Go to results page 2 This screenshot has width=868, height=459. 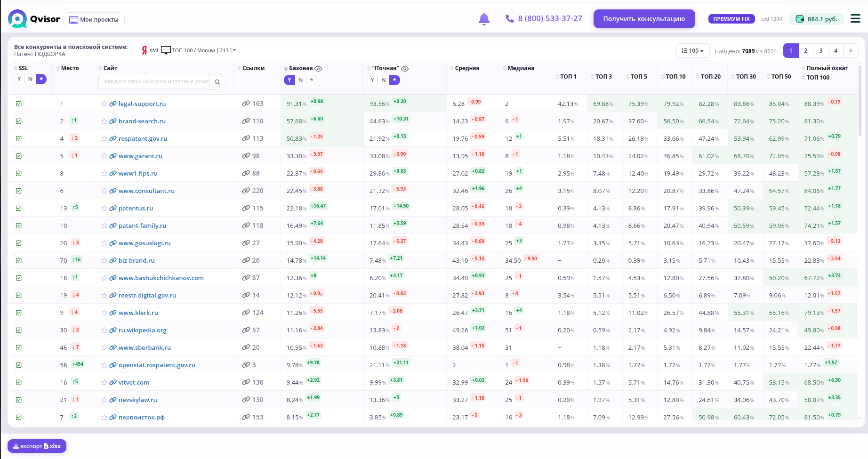click(806, 51)
